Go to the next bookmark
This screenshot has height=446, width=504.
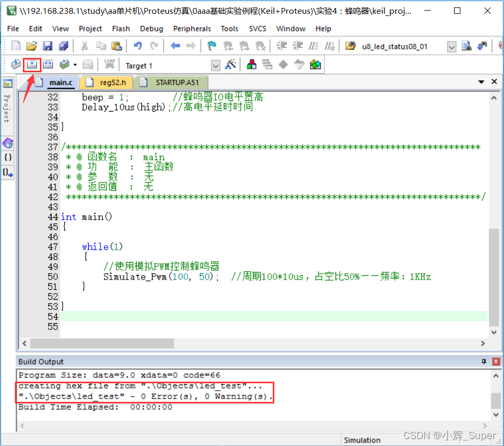tap(244, 46)
